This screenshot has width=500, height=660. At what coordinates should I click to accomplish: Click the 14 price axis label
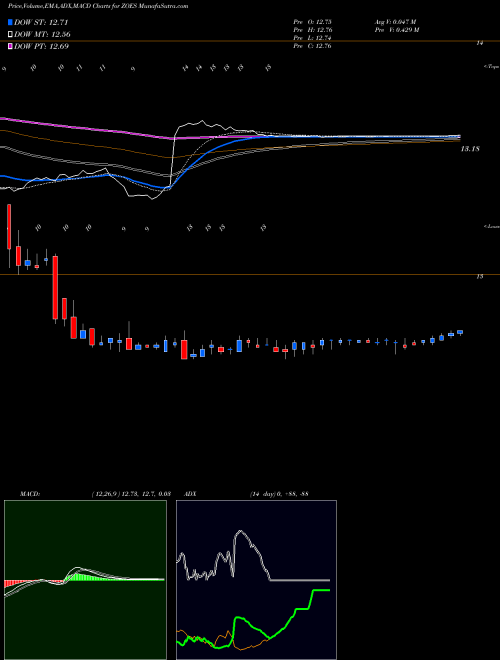click(479, 43)
